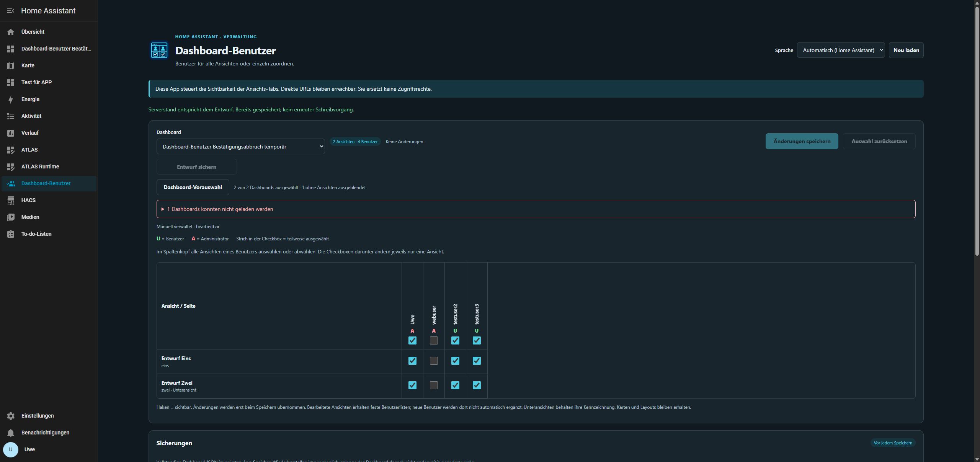
Task: Open Dashboard-Benutzer Bestät… sidebar item
Action: 49,49
